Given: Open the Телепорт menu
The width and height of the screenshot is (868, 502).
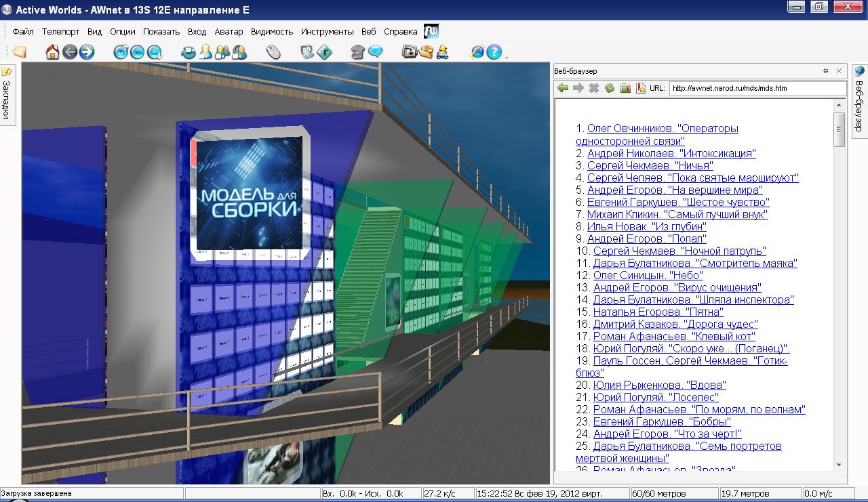Looking at the screenshot, I should 60,31.
